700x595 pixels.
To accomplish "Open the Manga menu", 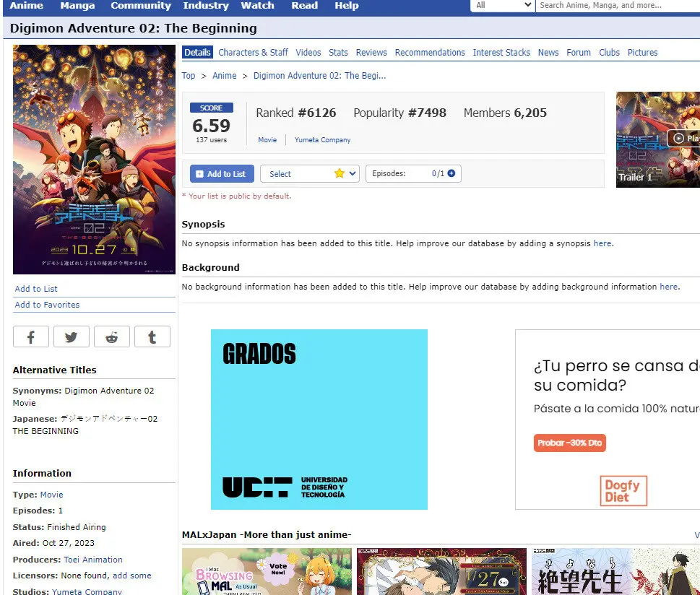I will (x=77, y=5).
